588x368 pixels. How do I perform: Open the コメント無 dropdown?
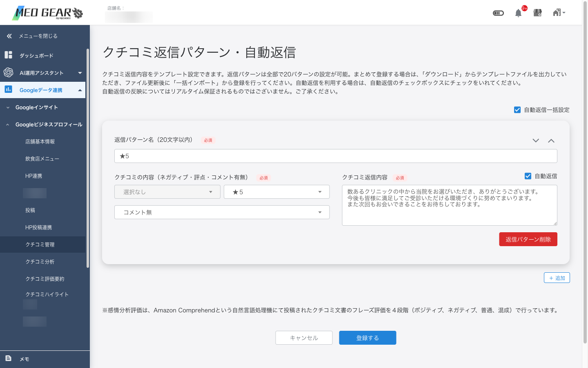pyautogui.click(x=222, y=212)
